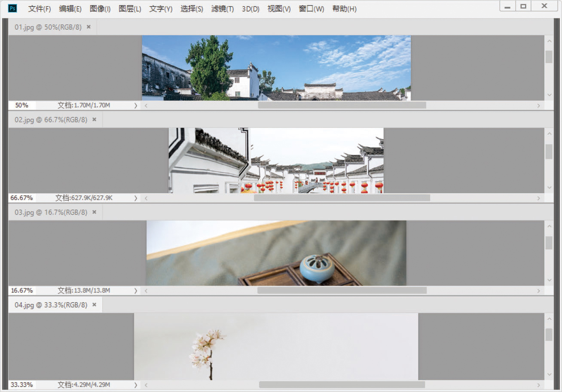Click the 文档:1.70M/1.70M status text
This screenshot has height=392, width=562.
coord(84,105)
